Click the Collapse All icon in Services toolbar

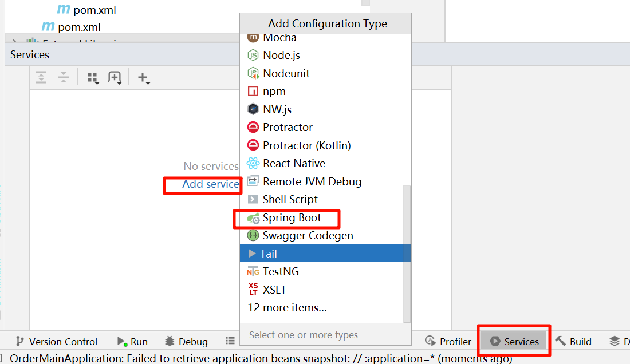(x=64, y=77)
